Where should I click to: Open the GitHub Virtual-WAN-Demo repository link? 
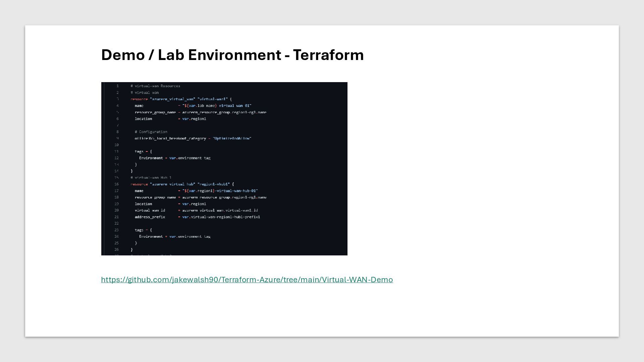coord(247,280)
